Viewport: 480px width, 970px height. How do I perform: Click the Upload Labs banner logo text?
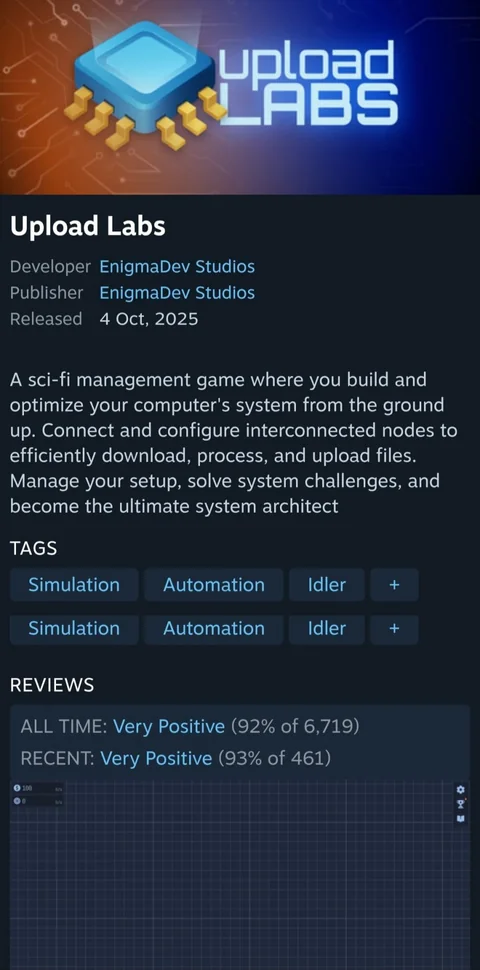coord(307,84)
